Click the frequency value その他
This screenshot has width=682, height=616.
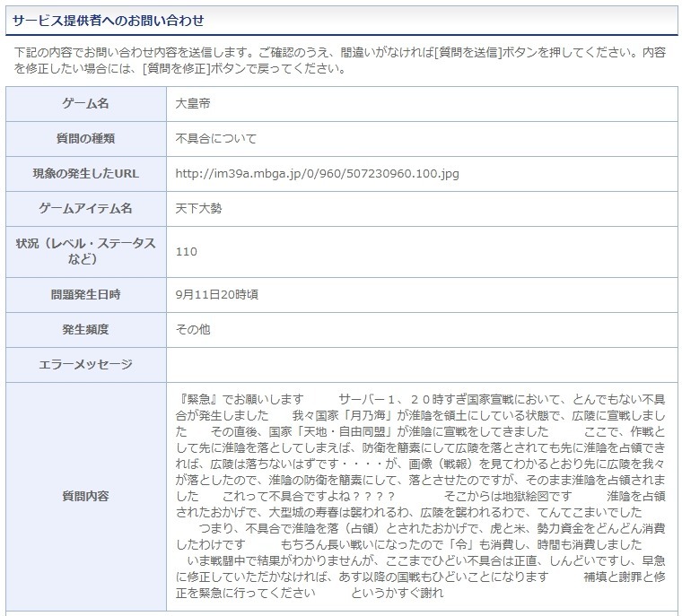(193, 329)
